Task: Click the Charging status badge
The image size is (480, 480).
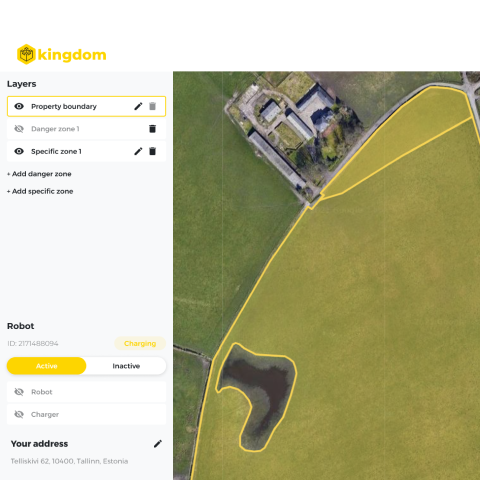Action: [x=140, y=343]
